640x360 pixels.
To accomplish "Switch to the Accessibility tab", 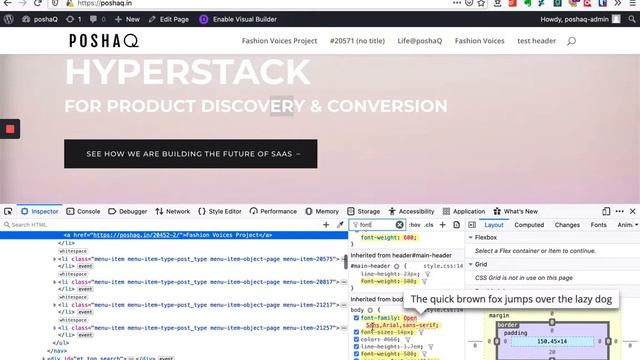I will (411, 211).
